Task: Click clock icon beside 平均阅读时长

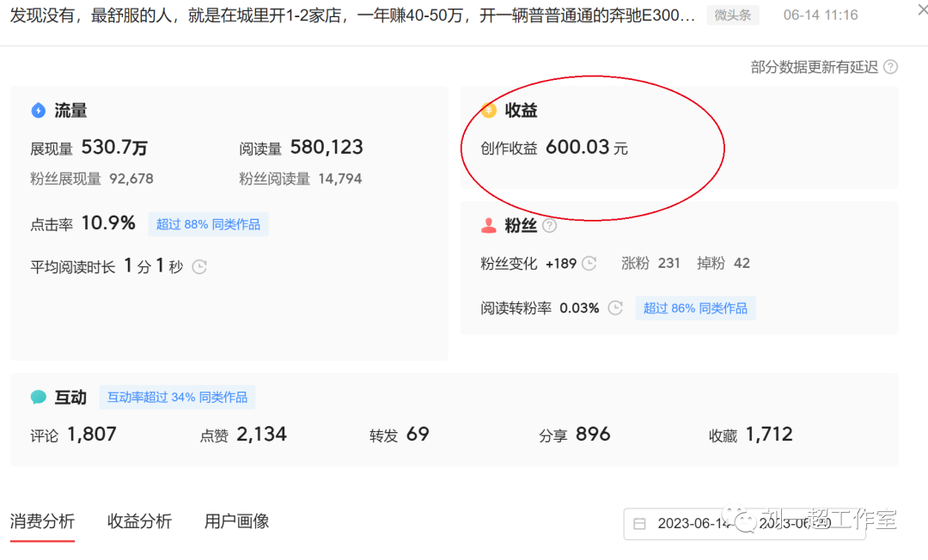Action: tap(199, 267)
